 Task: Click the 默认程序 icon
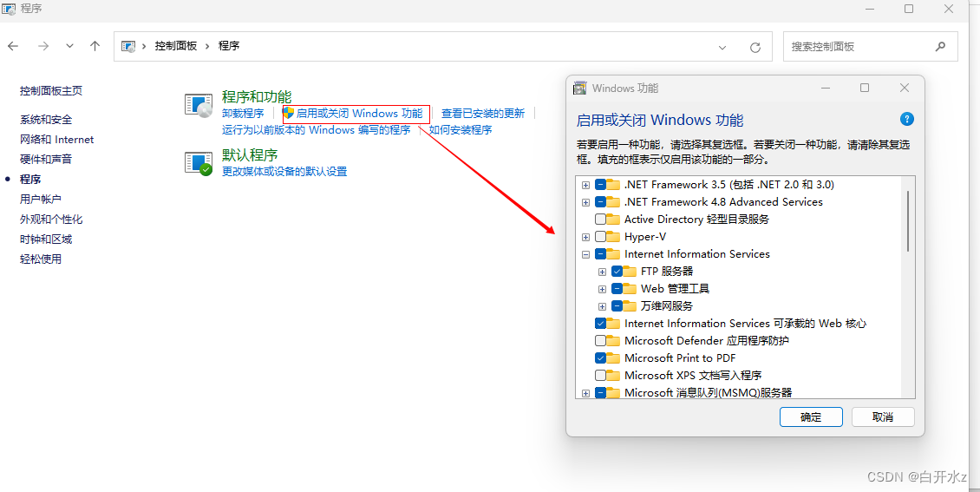point(199,163)
